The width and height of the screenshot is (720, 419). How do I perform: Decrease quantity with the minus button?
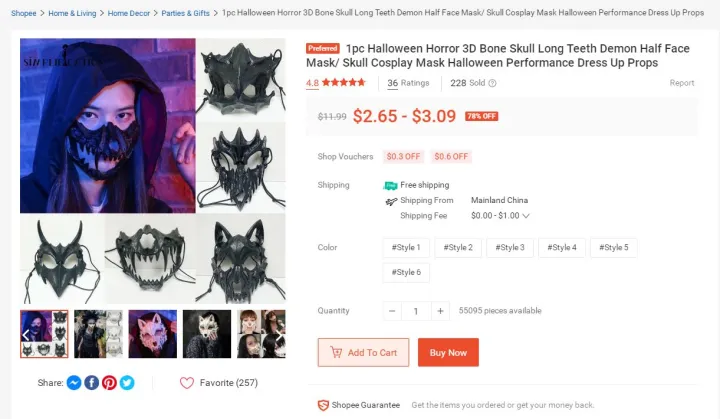(392, 311)
